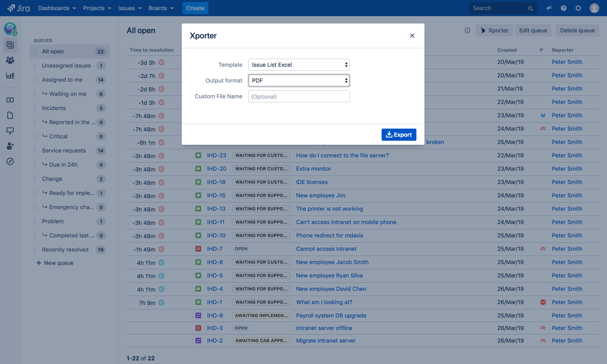This screenshot has height=364, width=607.
Task: Open the Template dropdown
Action: (299, 65)
